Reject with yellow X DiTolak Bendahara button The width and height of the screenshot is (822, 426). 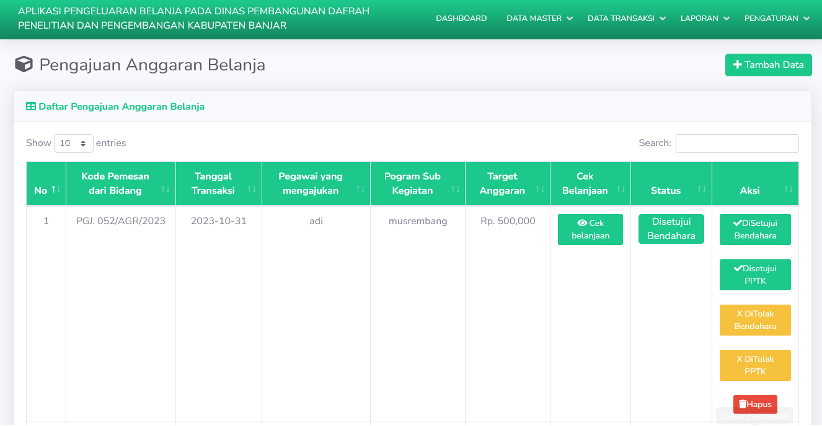[x=755, y=320]
